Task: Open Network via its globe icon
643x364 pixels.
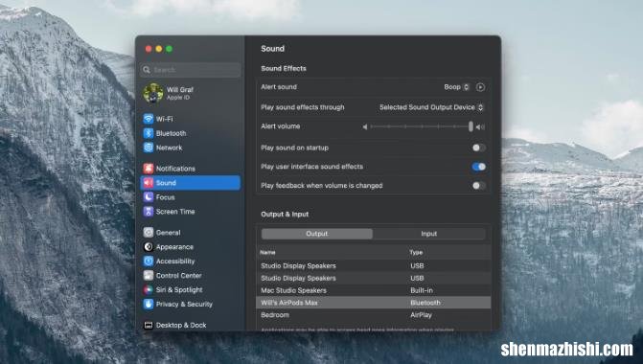Action: click(x=149, y=148)
